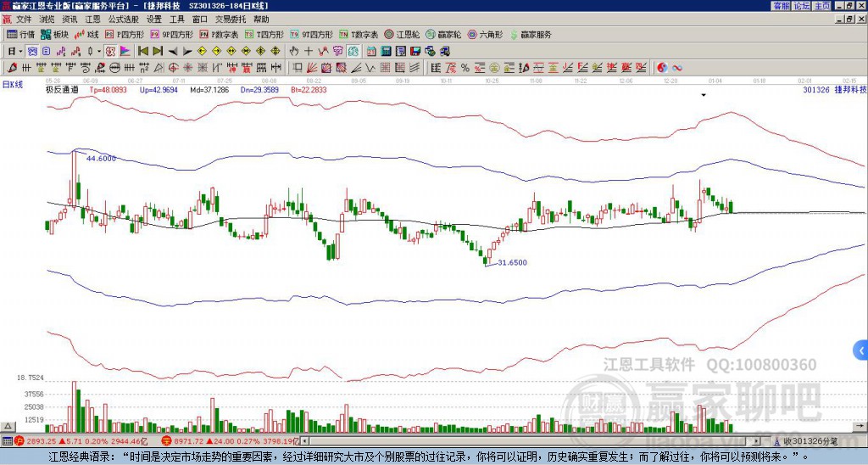Click the 客服 customer service button
This screenshot has width=868, height=465.
(781, 6)
